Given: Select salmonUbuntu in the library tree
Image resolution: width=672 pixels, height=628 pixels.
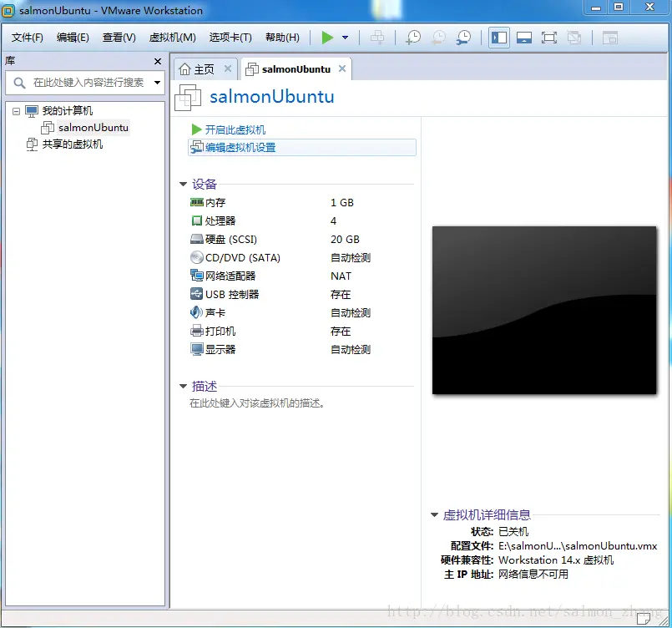Looking at the screenshot, I should coord(93,128).
